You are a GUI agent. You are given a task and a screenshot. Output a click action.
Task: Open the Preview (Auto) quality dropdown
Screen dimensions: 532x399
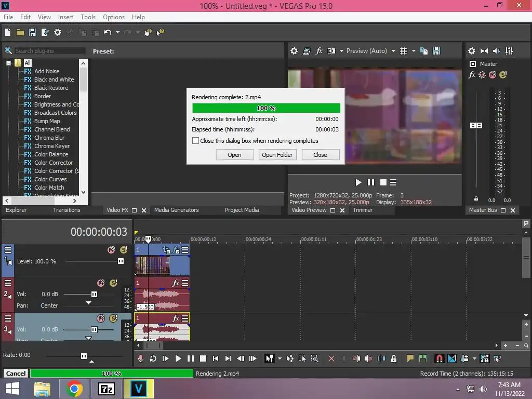[x=393, y=51]
